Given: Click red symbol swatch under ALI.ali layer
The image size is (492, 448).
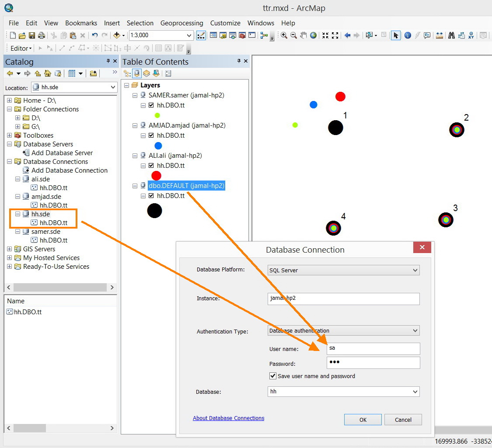Looking at the screenshot, I should click(x=156, y=176).
